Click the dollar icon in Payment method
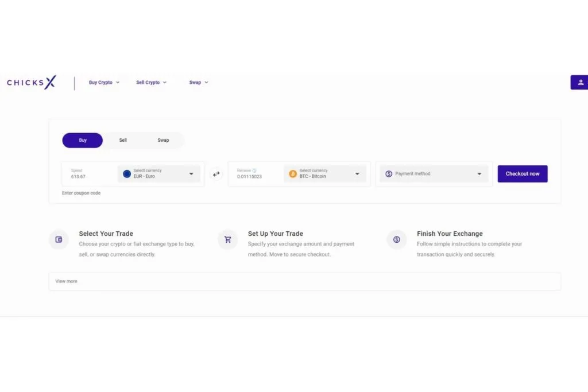 (x=389, y=174)
